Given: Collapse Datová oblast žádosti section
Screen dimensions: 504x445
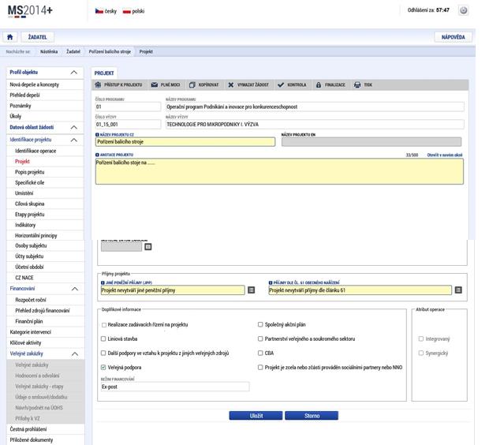Looking at the screenshot, I should click(x=74, y=127).
